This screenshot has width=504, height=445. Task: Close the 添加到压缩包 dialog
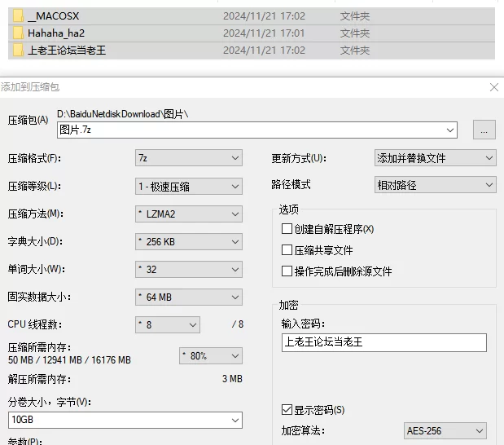click(493, 87)
